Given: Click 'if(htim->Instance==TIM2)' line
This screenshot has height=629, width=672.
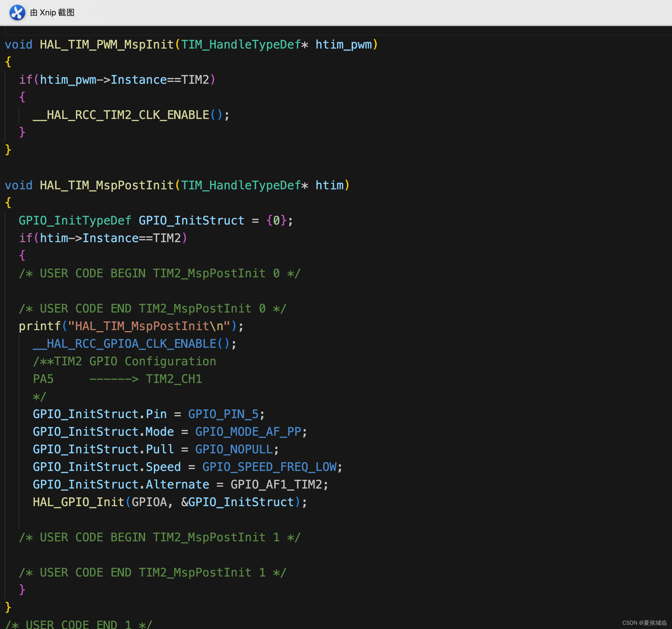Looking at the screenshot, I should (x=103, y=238).
